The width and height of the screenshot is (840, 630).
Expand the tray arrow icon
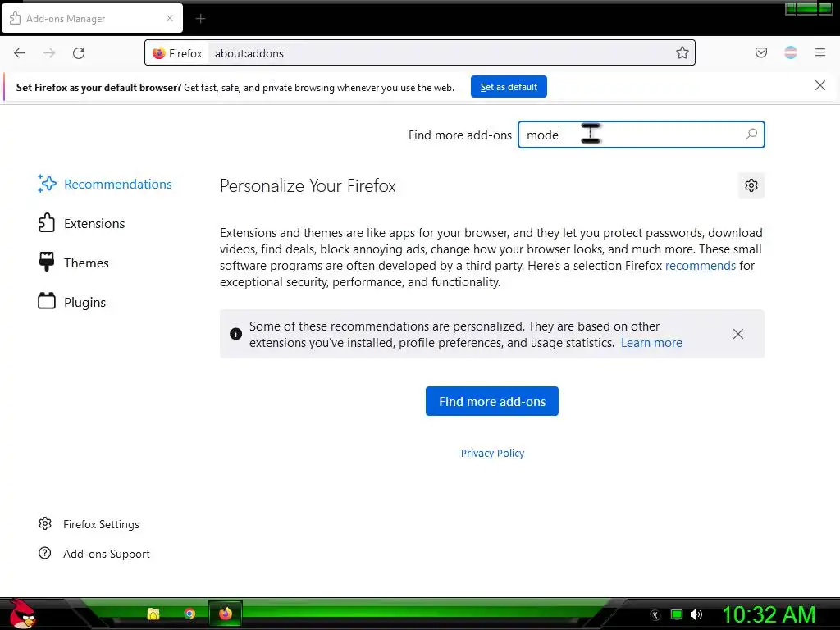point(655,615)
